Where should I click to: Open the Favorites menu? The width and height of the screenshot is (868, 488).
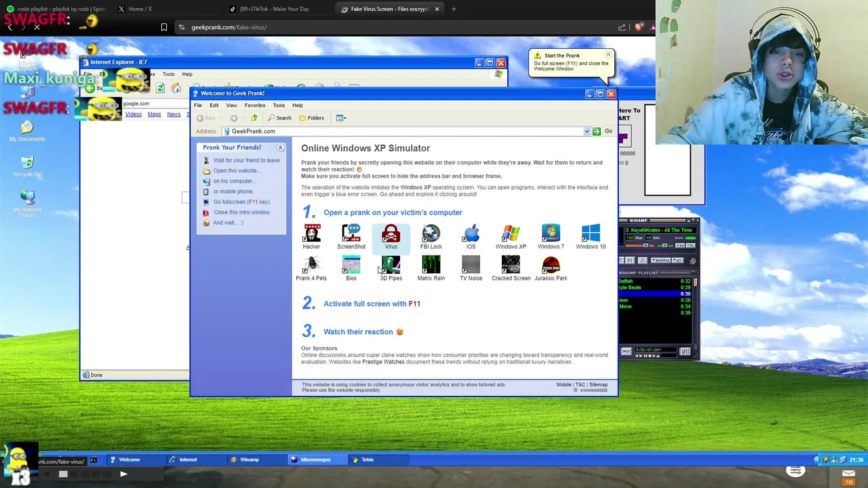click(255, 105)
